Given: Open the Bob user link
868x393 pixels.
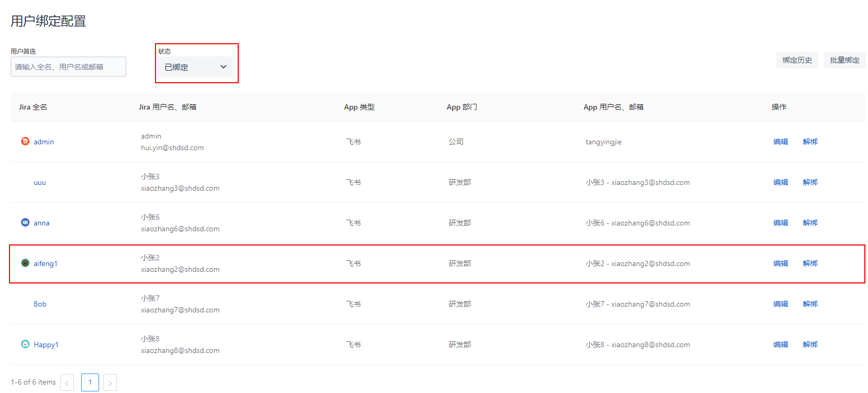Looking at the screenshot, I should (40, 304).
